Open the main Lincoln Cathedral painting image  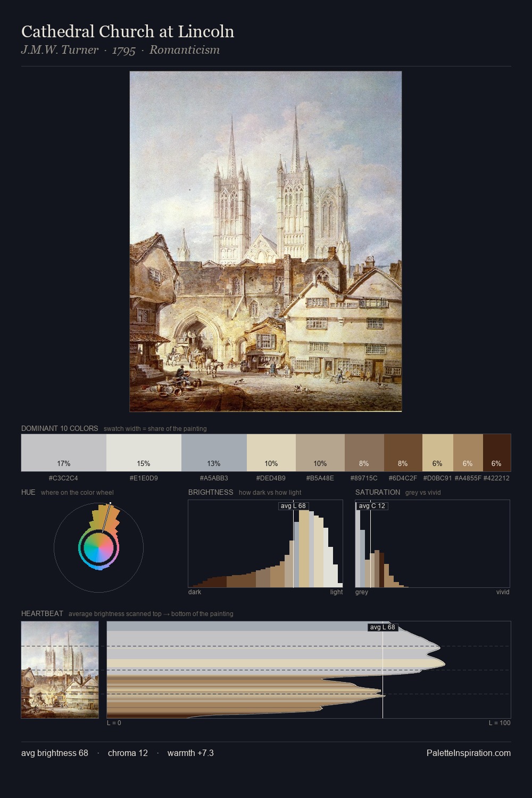click(265, 242)
